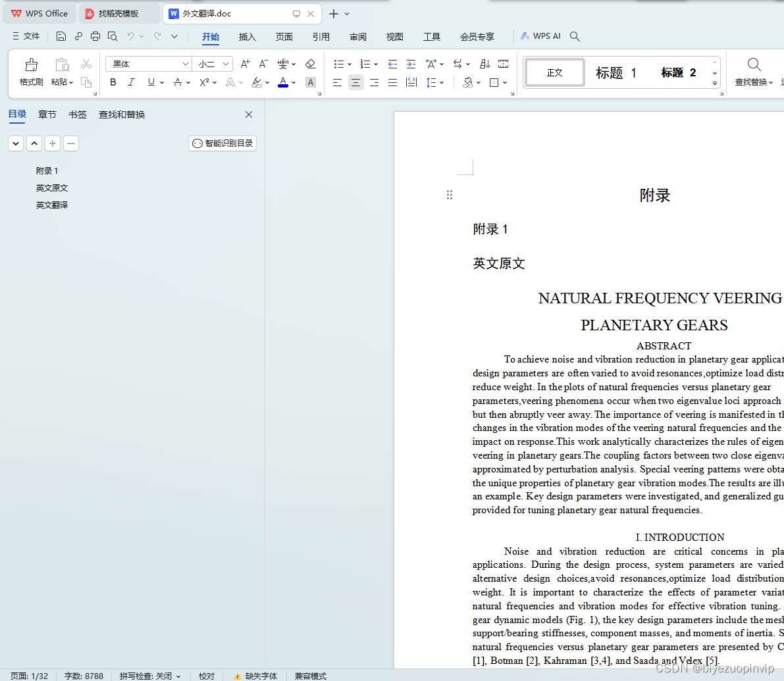The image size is (784, 681).
Task: Click the Find and Replace magnifier icon
Action: coord(754,64)
